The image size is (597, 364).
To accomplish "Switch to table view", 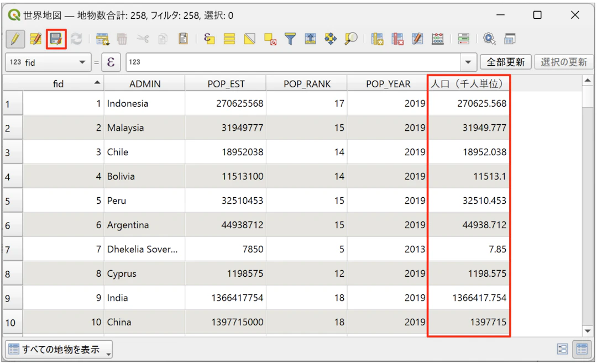I will point(582,349).
